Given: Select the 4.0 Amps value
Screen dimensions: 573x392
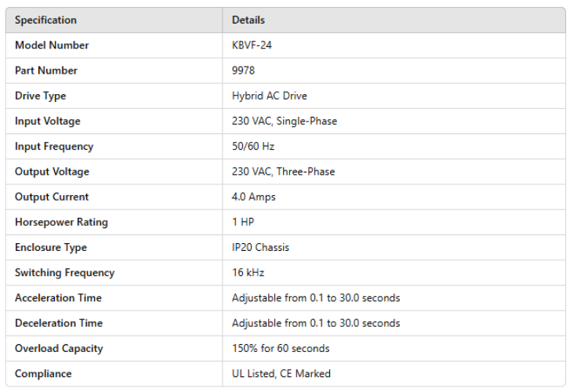Looking at the screenshot, I should [x=254, y=197].
